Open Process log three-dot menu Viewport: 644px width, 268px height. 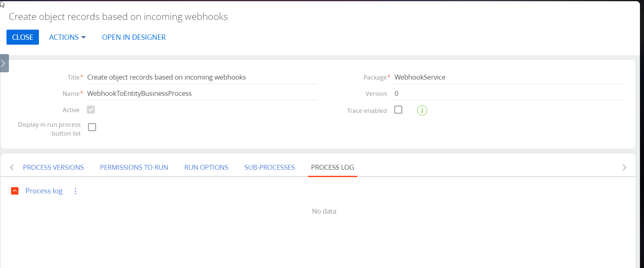click(75, 191)
